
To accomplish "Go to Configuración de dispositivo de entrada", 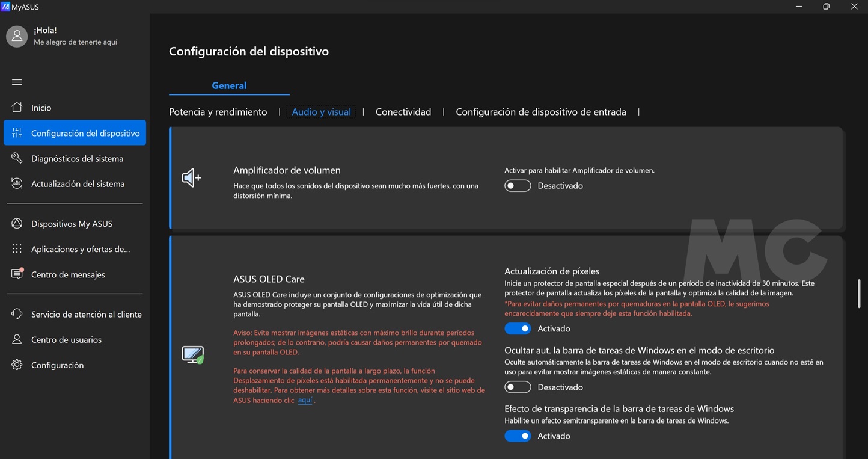I will (540, 112).
